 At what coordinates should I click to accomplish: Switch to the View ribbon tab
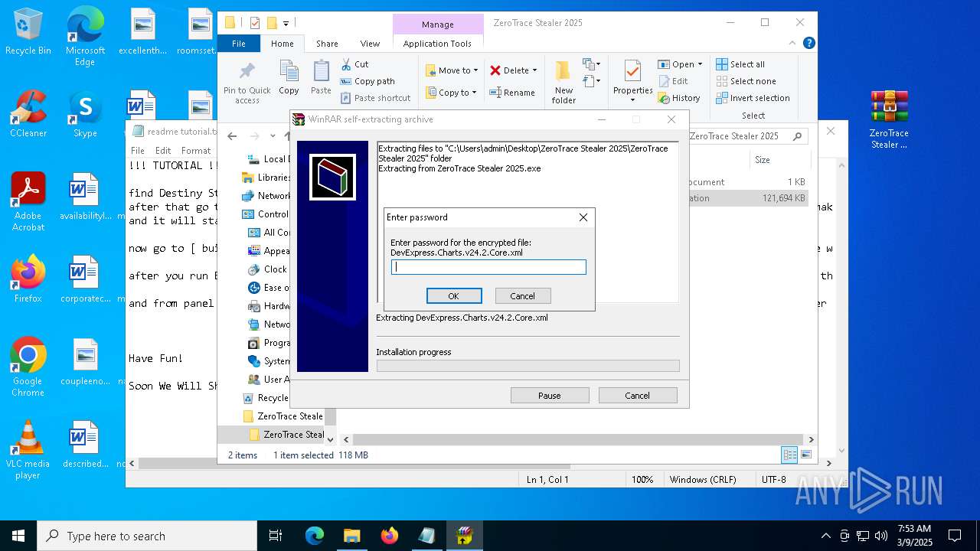370,44
